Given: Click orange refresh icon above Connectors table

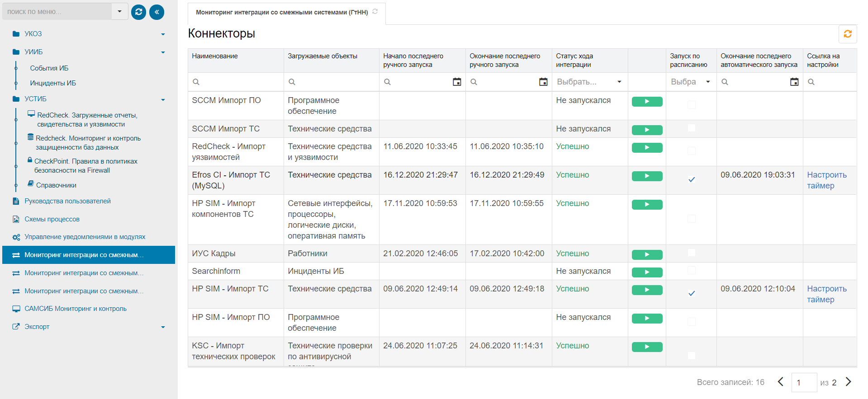Looking at the screenshot, I should 847,34.
